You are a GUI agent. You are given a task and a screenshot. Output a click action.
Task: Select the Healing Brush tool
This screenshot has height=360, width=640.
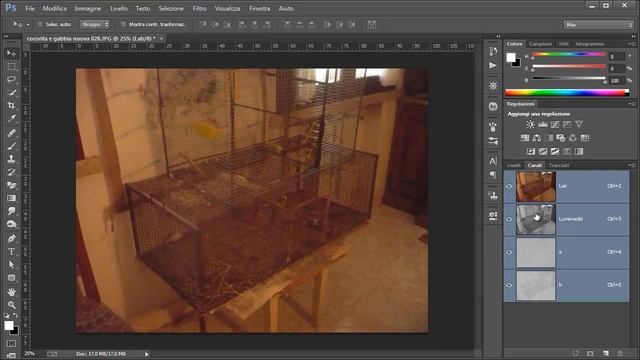(x=11, y=133)
